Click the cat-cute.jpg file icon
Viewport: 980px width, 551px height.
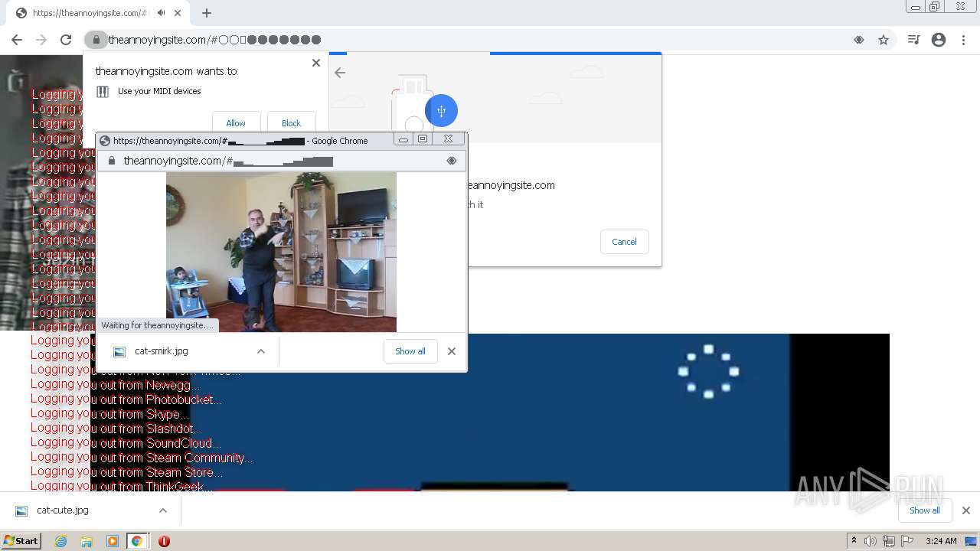tap(21, 510)
